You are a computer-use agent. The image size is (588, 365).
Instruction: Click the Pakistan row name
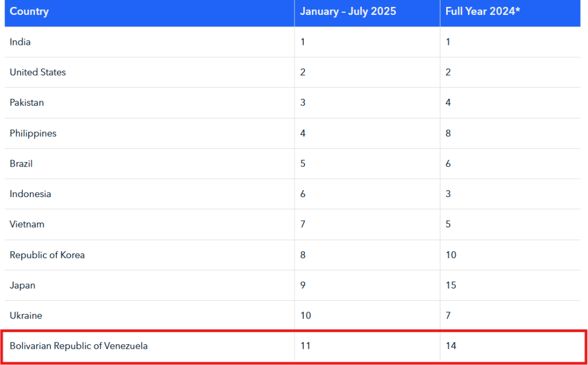pyautogui.click(x=27, y=103)
